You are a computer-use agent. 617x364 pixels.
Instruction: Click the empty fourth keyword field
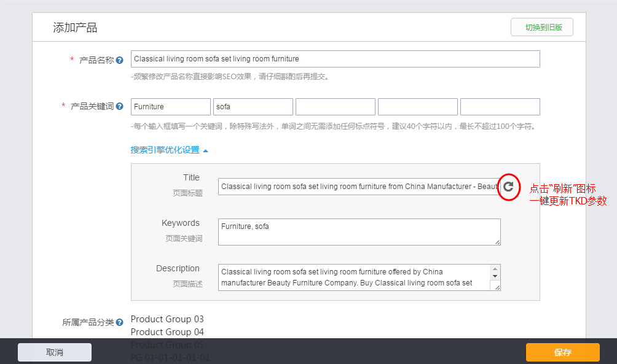417,107
